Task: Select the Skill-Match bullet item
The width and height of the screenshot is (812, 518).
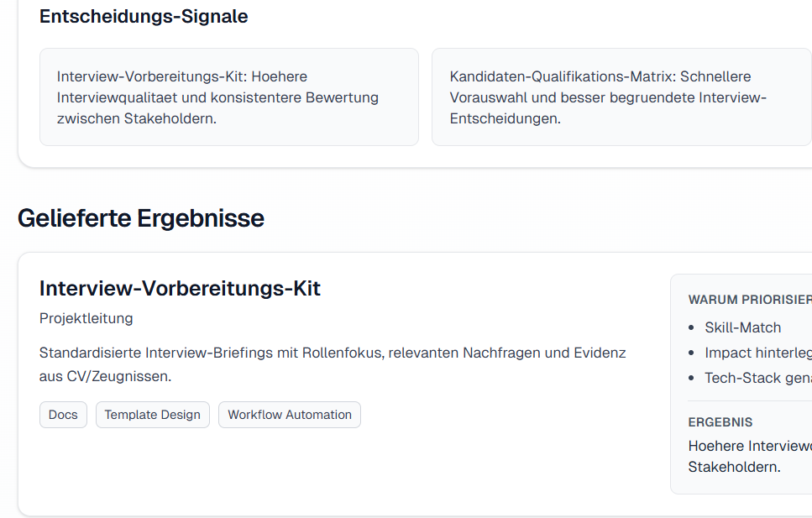Action: point(742,327)
